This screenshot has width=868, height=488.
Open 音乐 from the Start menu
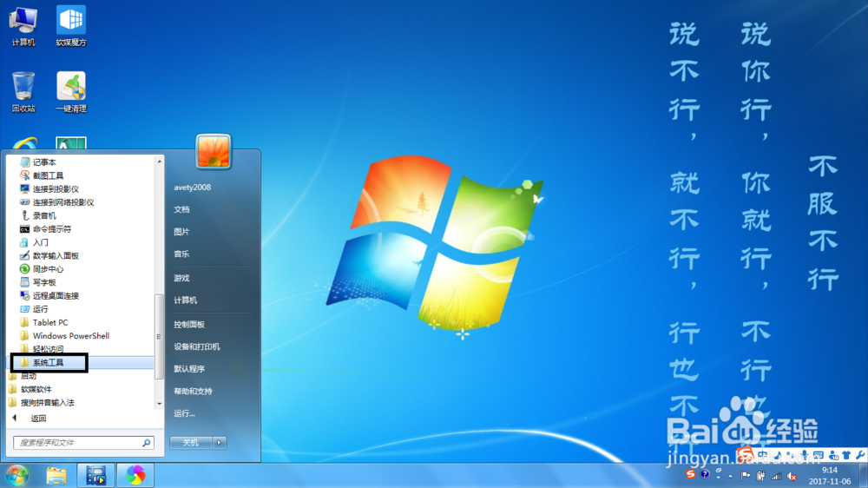pyautogui.click(x=181, y=254)
